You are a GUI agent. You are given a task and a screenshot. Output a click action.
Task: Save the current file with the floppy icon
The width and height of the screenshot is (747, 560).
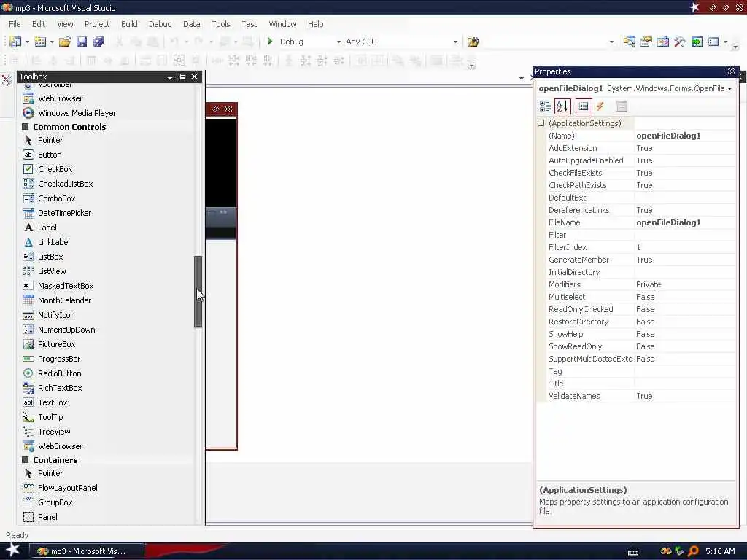(x=82, y=42)
